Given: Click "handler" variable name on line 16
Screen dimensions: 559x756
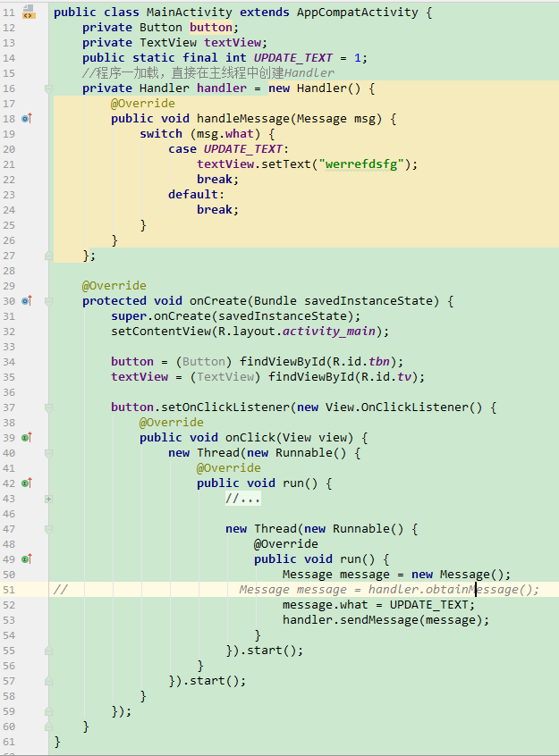Looking at the screenshot, I should 222,88.
